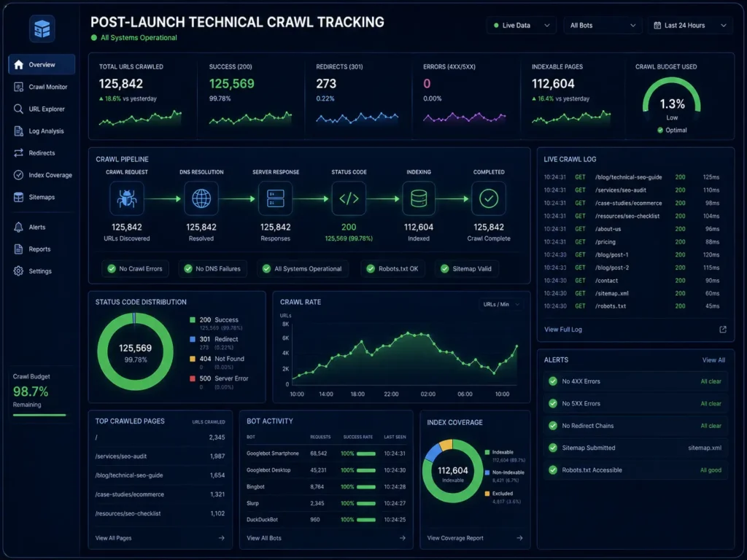The image size is (747, 560).
Task: Open the URLs / Min unit dropdown
Action: coord(501,304)
